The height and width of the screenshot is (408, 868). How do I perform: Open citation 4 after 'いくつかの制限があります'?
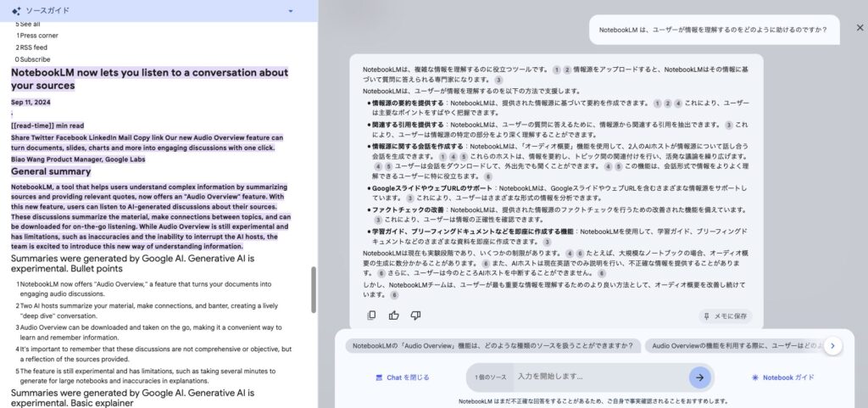[x=569, y=254]
